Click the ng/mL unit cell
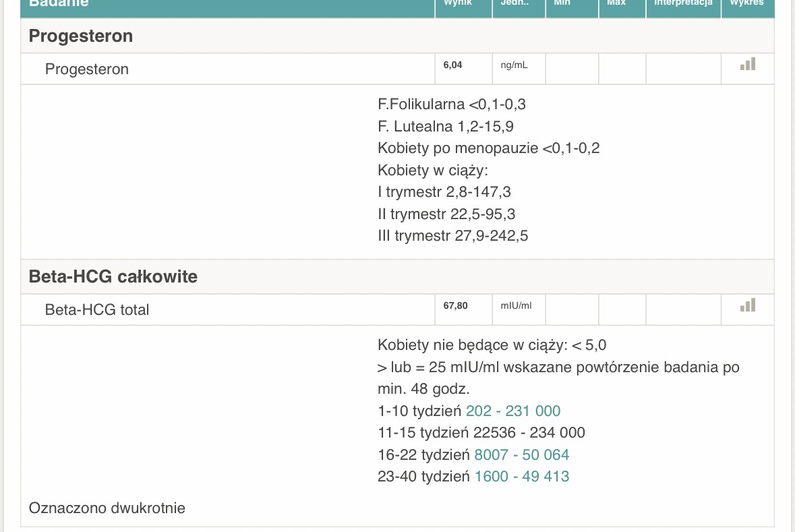 [514, 65]
